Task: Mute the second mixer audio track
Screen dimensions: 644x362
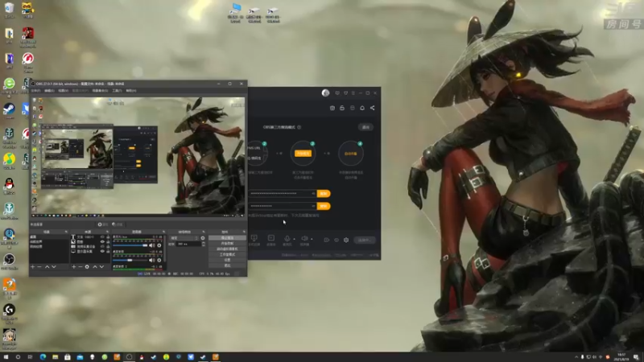Action: pyautogui.click(x=151, y=260)
